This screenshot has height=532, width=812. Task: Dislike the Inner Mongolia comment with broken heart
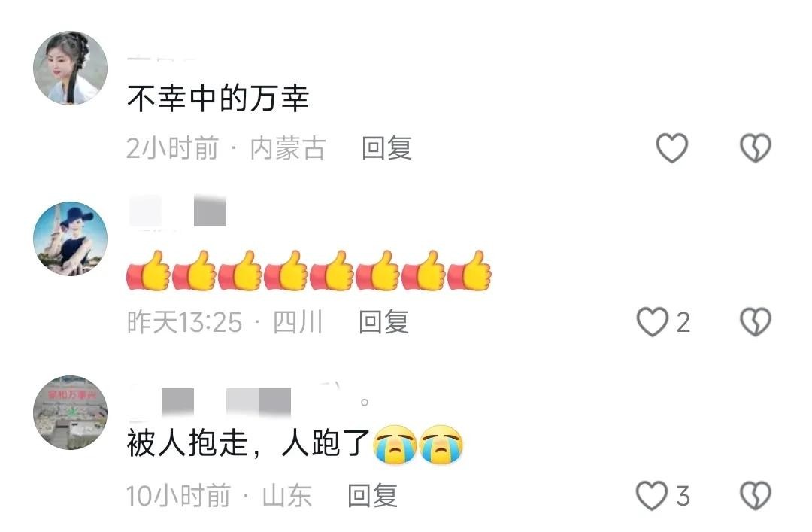tap(755, 147)
